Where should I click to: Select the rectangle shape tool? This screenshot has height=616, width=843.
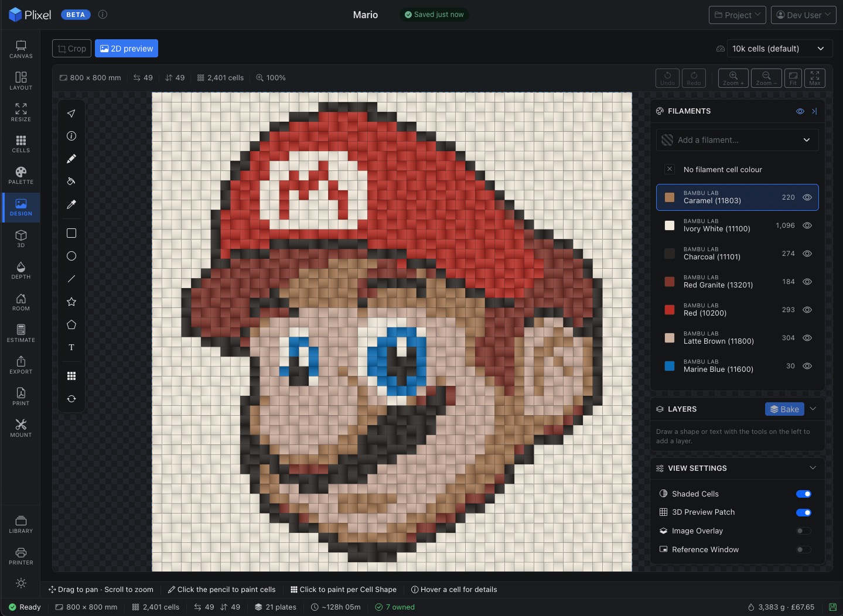[x=71, y=233]
